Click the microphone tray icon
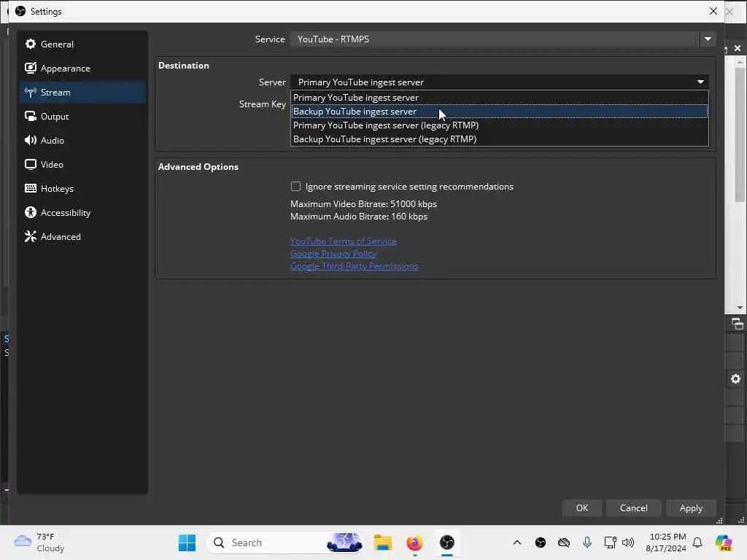Image resolution: width=747 pixels, height=560 pixels. click(x=587, y=542)
